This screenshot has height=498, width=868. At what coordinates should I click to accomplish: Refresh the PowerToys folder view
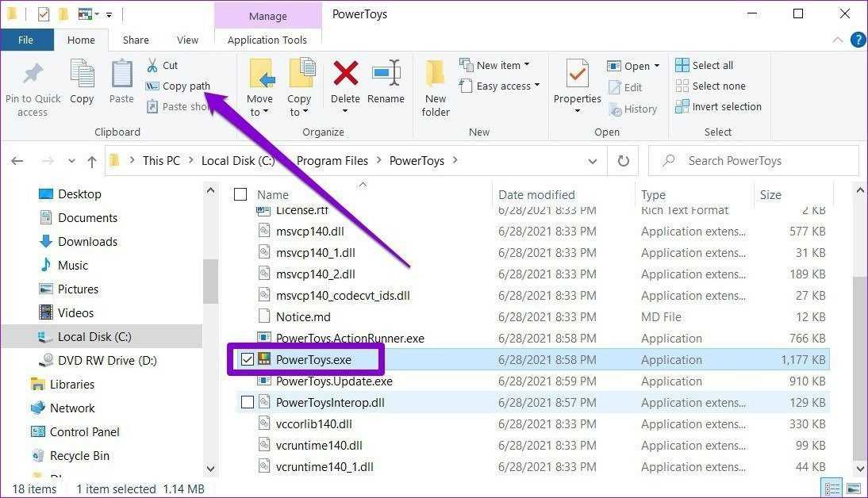[x=623, y=161]
